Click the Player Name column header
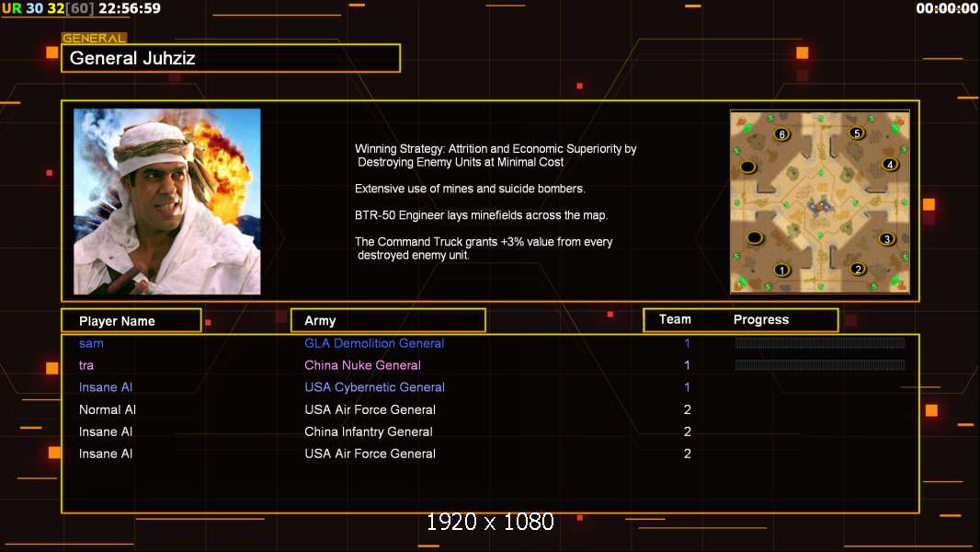Screen dimensions: 980x552 point(131,321)
